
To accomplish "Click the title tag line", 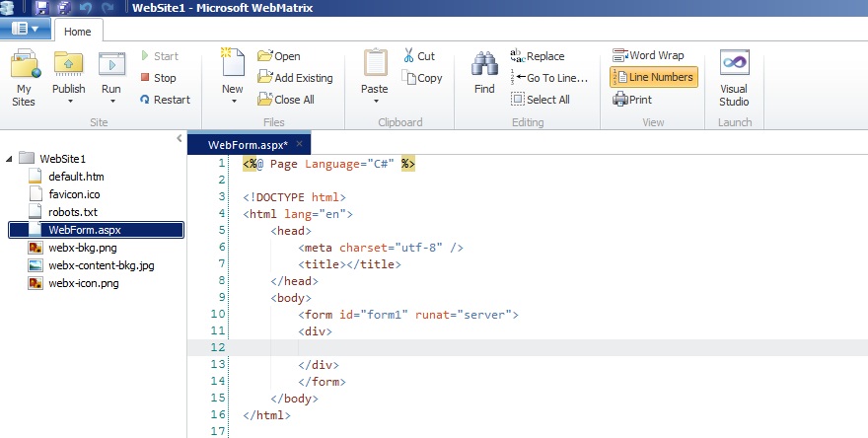I will click(349, 264).
